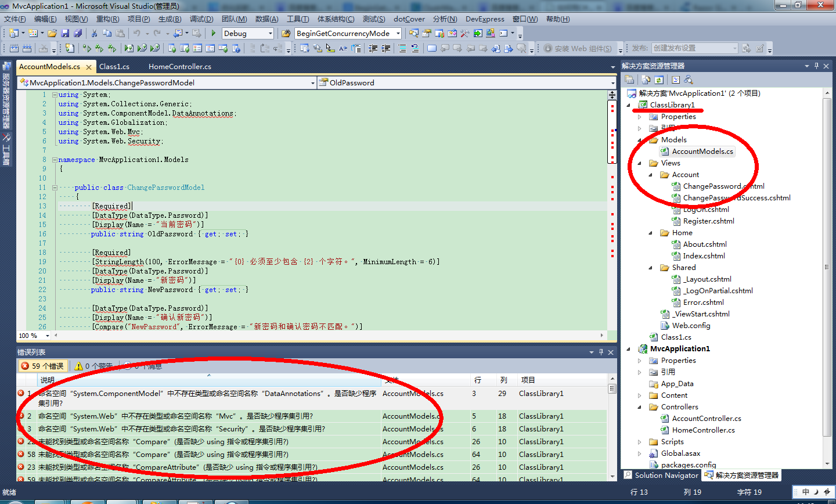Switch to the HomeController.cs tab

pos(180,67)
